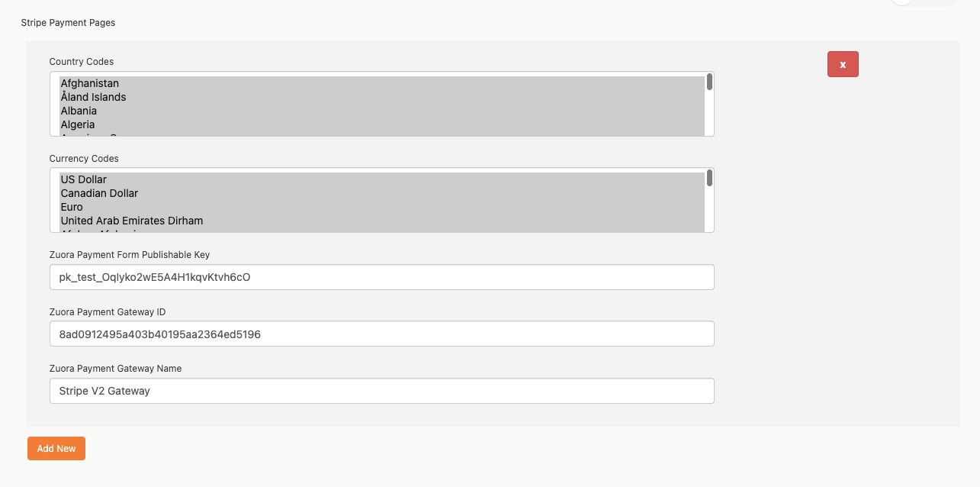Viewport: 980px width, 487px height.
Task: Click the Zuora Payment Gateway Name label
Action: click(x=115, y=369)
